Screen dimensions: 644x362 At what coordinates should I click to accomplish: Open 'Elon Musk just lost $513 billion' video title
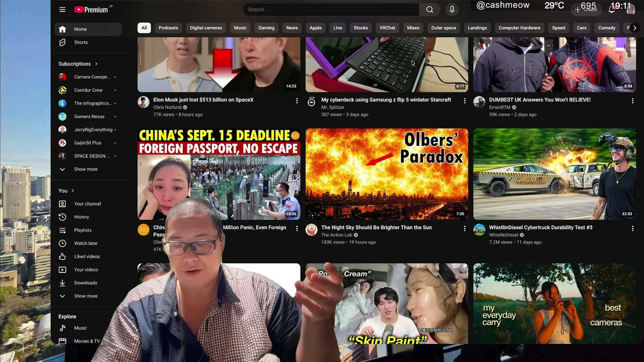pos(203,100)
